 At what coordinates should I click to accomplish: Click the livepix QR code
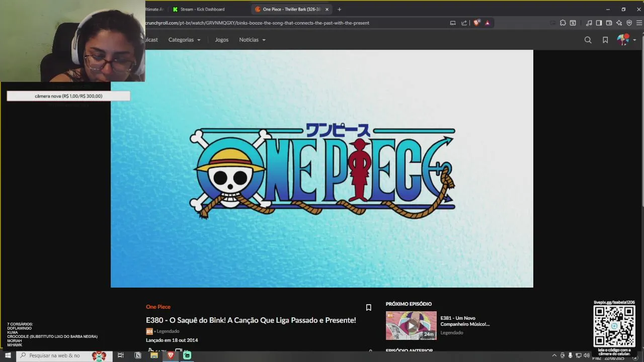[614, 326]
